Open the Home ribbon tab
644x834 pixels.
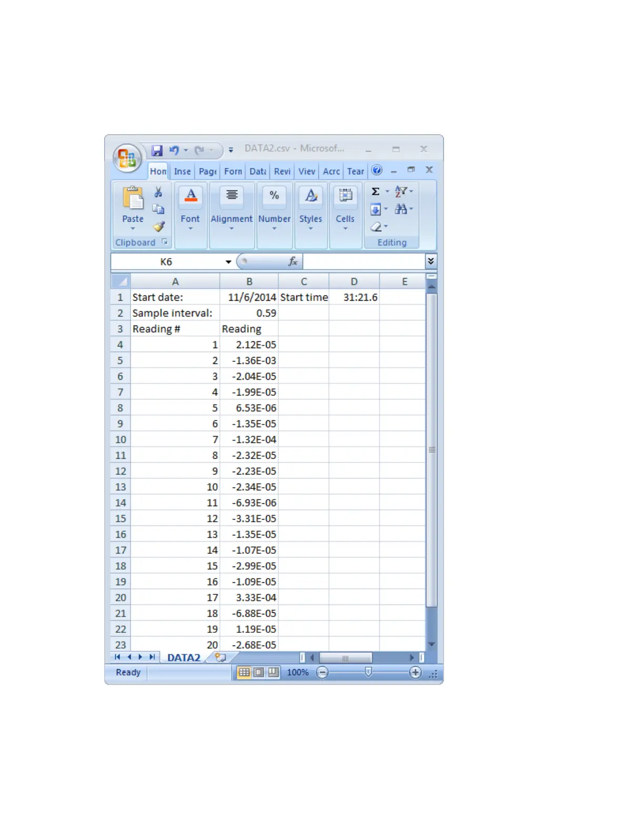click(158, 171)
